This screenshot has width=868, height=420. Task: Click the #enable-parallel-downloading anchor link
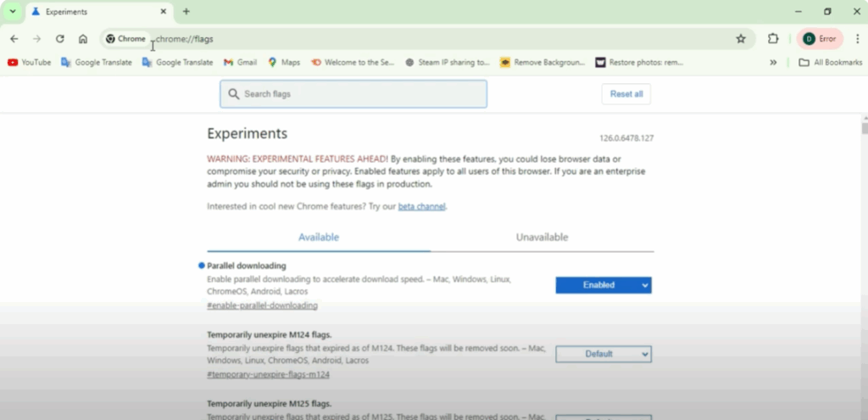(x=262, y=305)
